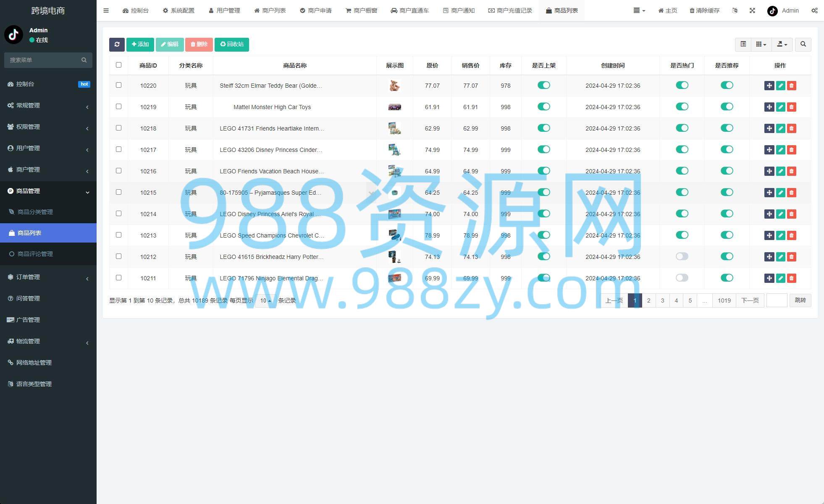Click the green 添加 button
The width and height of the screenshot is (824, 504).
[x=140, y=44]
